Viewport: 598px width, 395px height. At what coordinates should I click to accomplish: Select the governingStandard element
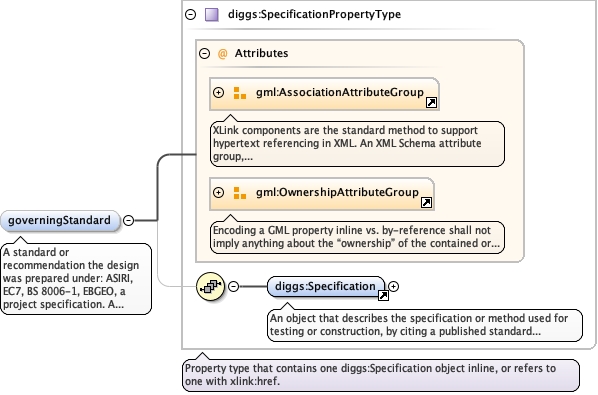(x=60, y=220)
